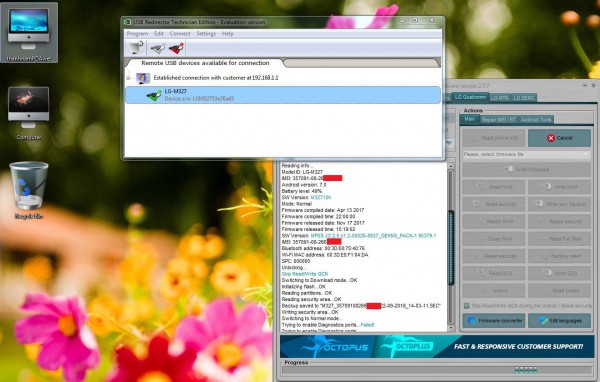Click the Read NVM button
600x382 pixels.
click(494, 187)
